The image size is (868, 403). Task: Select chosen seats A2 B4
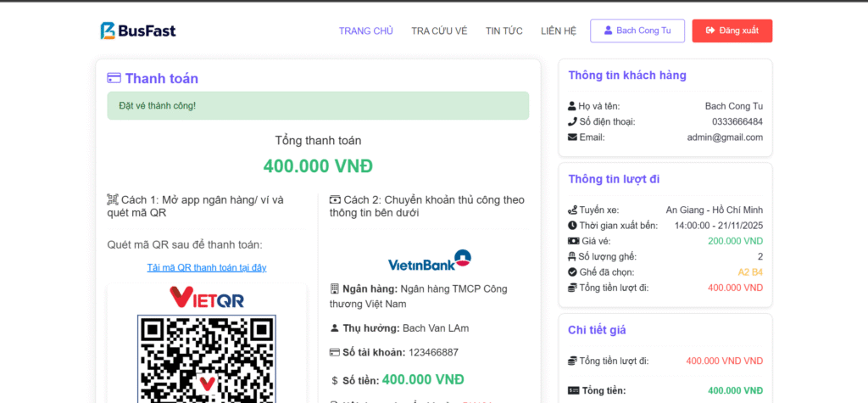750,272
